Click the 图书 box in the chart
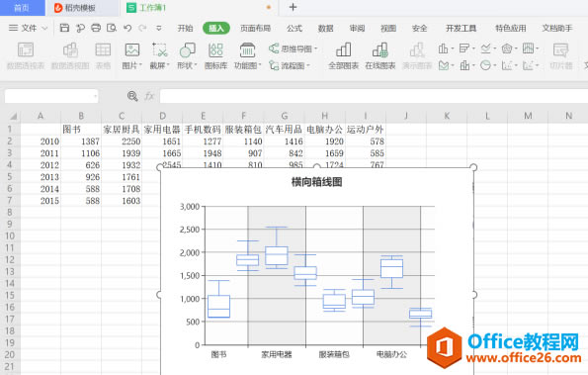Viewport: 588px width, 375px height. (218, 307)
